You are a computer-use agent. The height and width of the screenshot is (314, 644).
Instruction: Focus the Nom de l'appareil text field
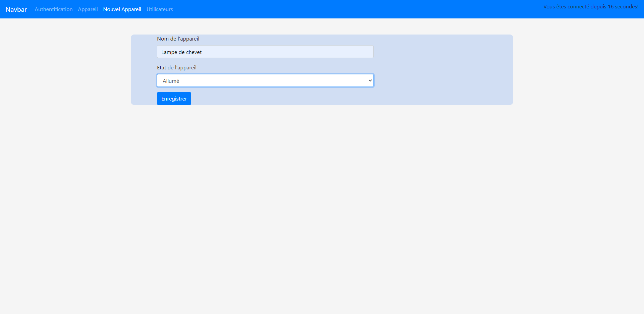click(x=265, y=52)
